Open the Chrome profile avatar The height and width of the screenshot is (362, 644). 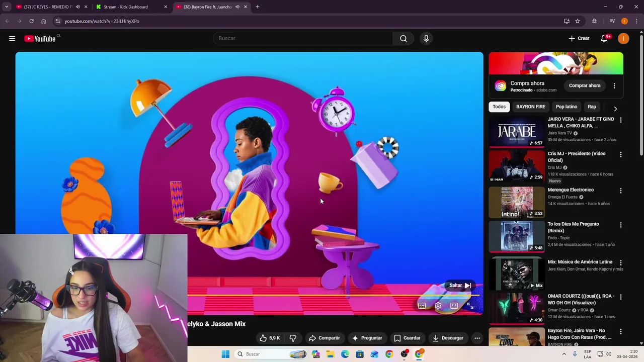pos(624,21)
